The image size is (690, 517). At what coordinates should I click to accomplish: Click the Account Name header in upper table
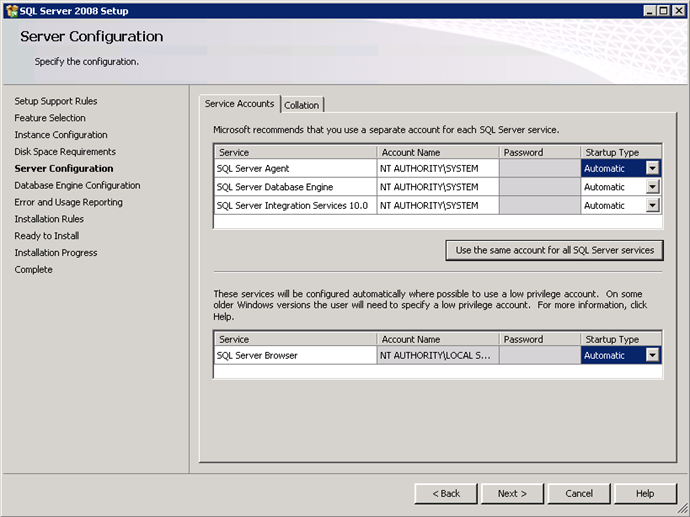point(438,152)
